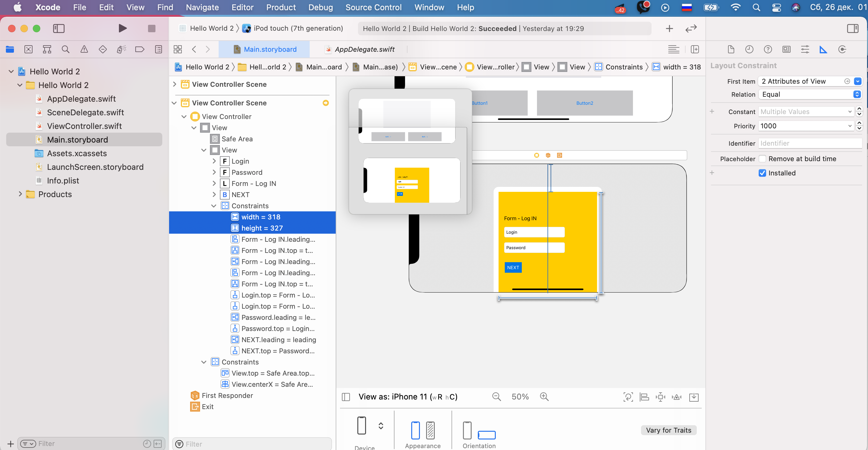The height and width of the screenshot is (450, 868).
Task: Change device with the stepper arrows
Action: pyautogui.click(x=381, y=426)
